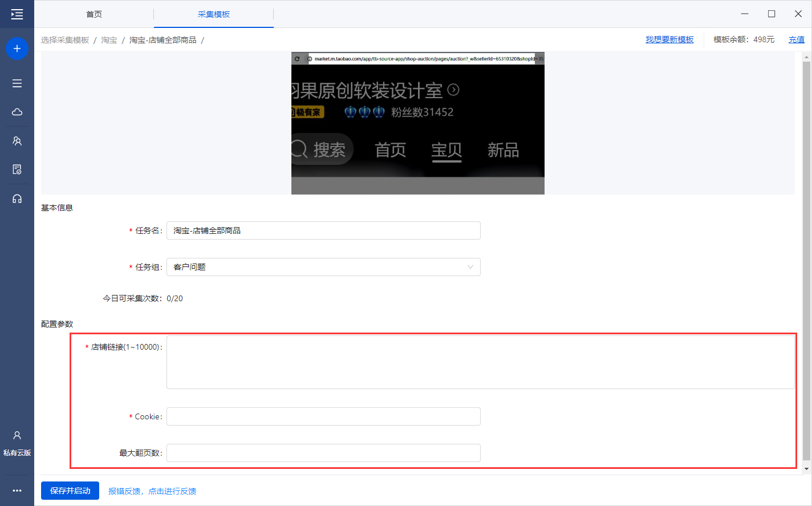Open the task list icon in sidebar
The image size is (812, 506).
[17, 83]
